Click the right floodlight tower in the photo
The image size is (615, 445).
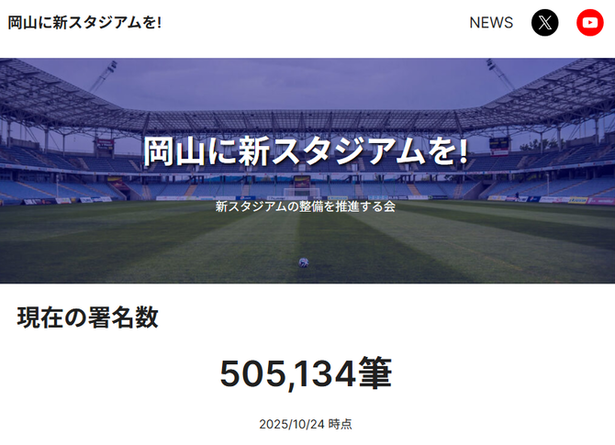(x=500, y=74)
